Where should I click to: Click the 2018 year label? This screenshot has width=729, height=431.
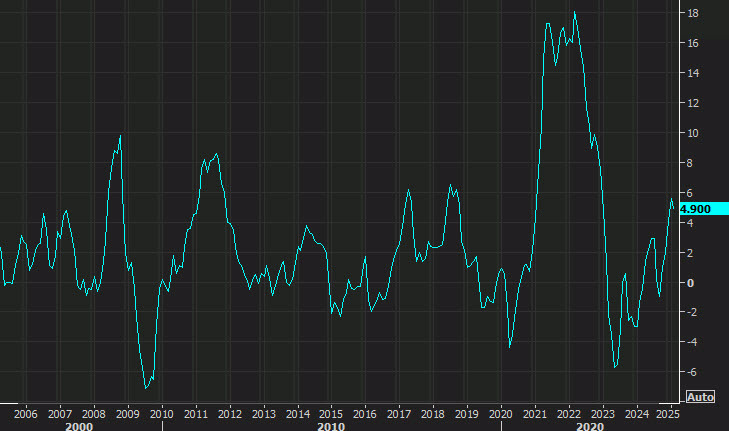[433, 414]
